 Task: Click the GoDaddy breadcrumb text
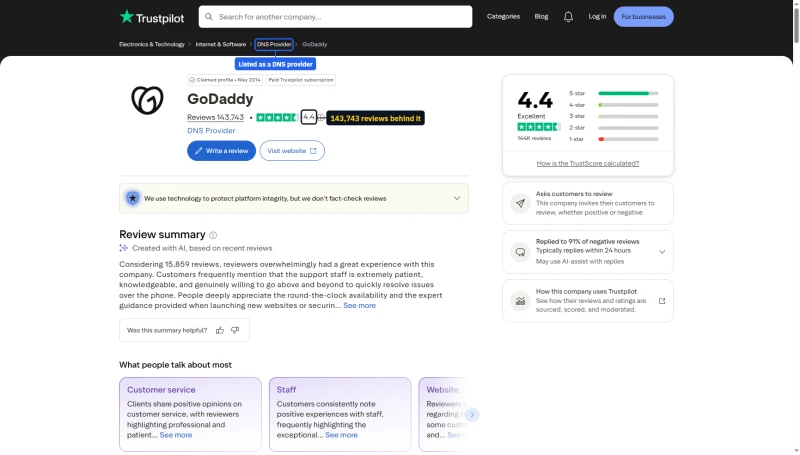click(314, 44)
